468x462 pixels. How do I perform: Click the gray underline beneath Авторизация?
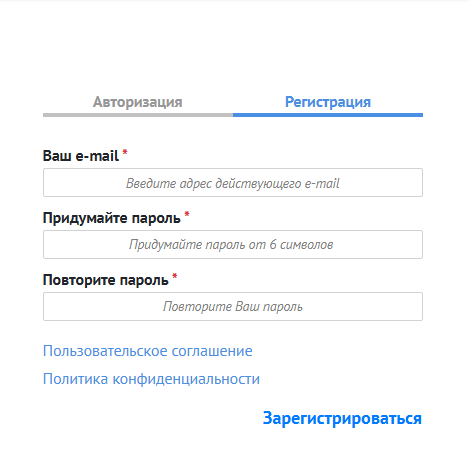[x=138, y=115]
